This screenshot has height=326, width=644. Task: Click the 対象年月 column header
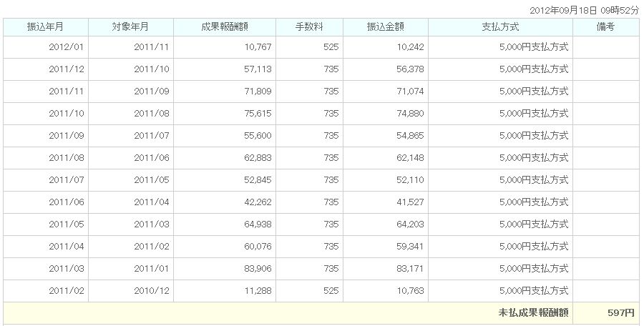(x=131, y=27)
